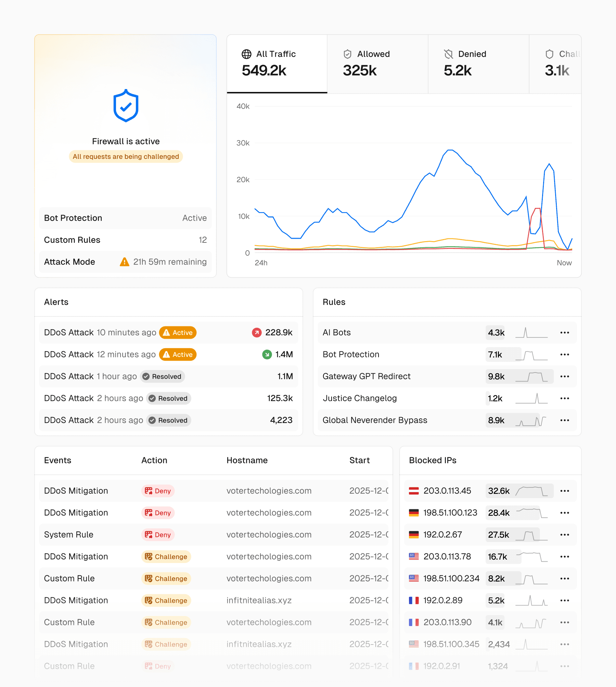Click the green downward trend arrow icon
616x687 pixels.
pos(267,354)
